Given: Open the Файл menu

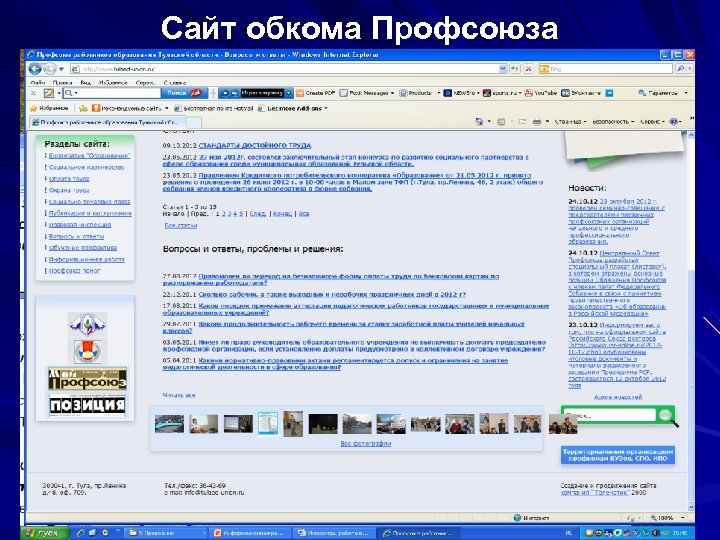Looking at the screenshot, I should pos(38,83).
